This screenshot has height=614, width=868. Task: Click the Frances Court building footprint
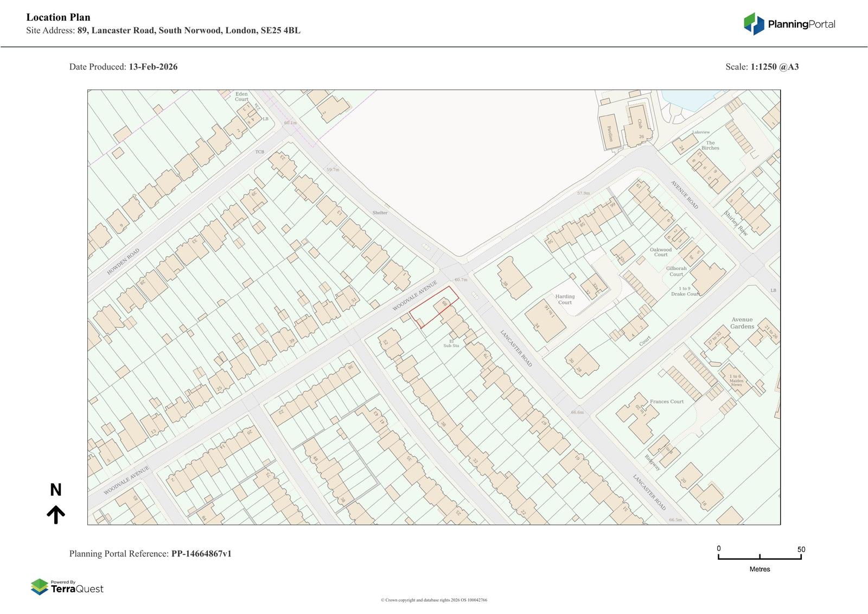(x=637, y=417)
